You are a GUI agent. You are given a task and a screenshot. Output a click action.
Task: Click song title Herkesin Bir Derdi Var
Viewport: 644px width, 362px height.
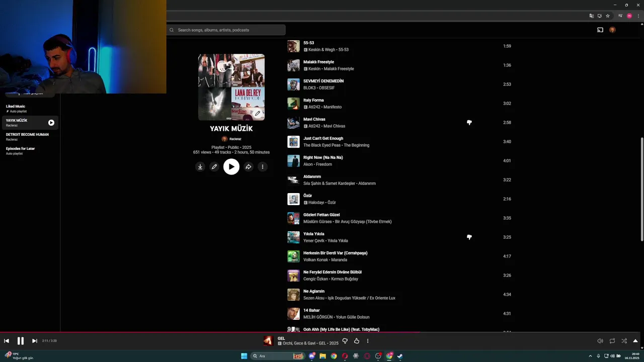click(x=335, y=253)
